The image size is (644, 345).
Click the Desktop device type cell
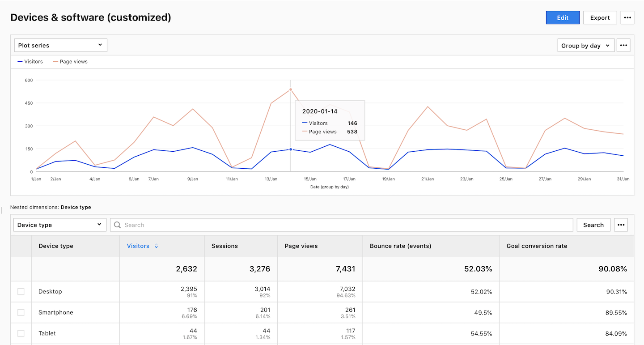50,291
